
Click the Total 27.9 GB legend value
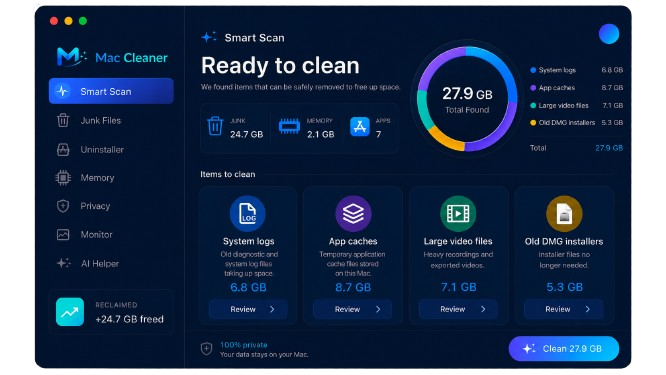609,148
